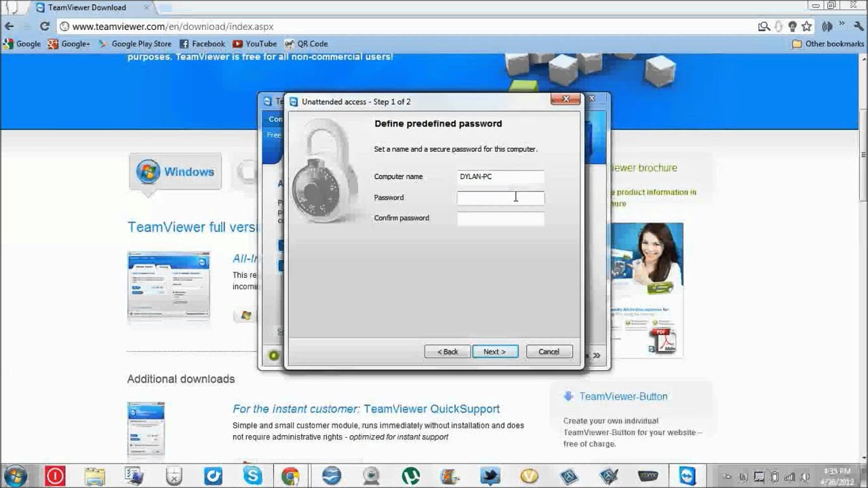Bookmark this page with the star icon

(x=806, y=26)
